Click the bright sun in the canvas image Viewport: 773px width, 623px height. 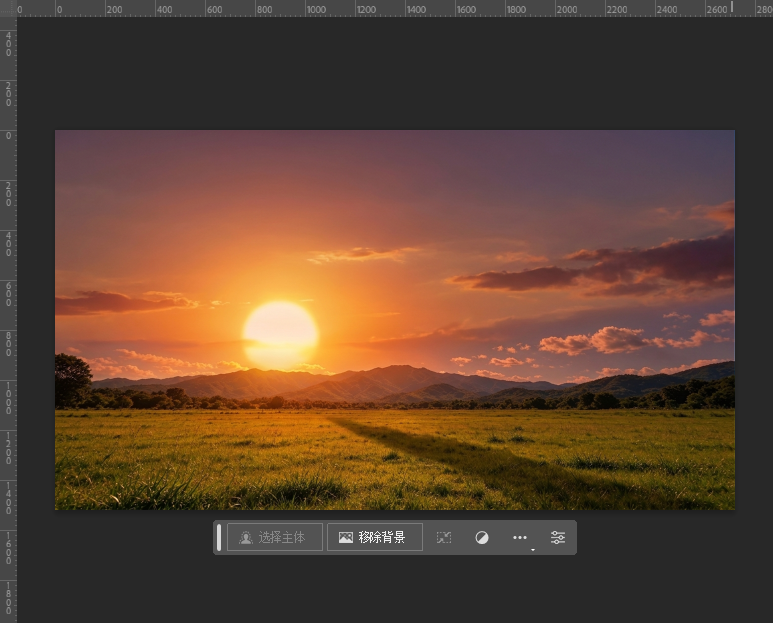pos(281,334)
